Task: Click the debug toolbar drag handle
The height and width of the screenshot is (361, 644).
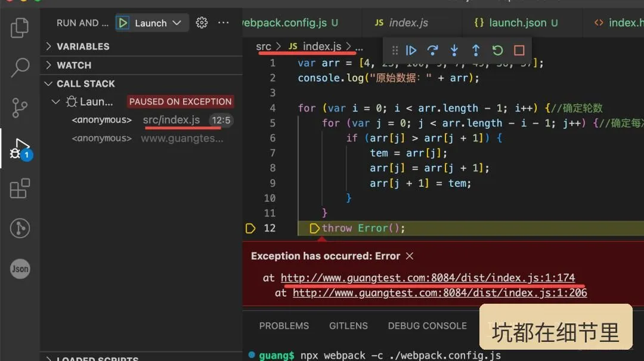Action: tap(395, 50)
